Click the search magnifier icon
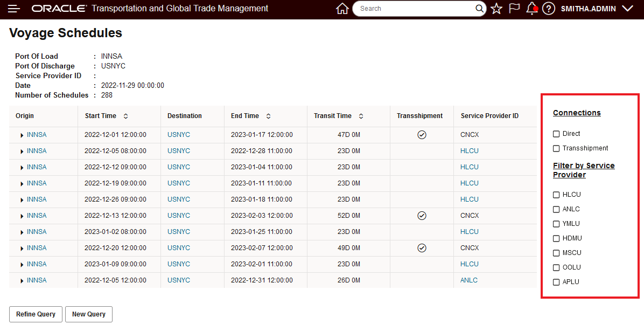Image resolution: width=644 pixels, height=324 pixels. point(480,9)
